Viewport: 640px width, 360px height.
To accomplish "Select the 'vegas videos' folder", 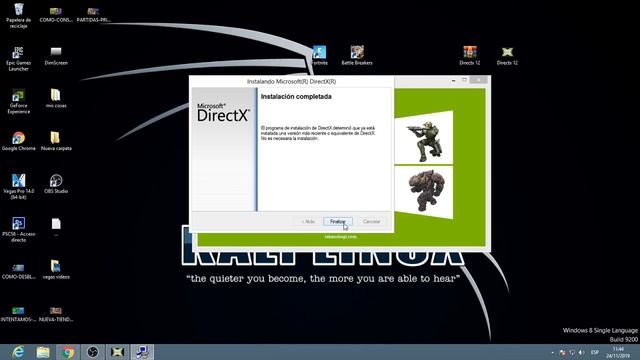I will (56, 270).
